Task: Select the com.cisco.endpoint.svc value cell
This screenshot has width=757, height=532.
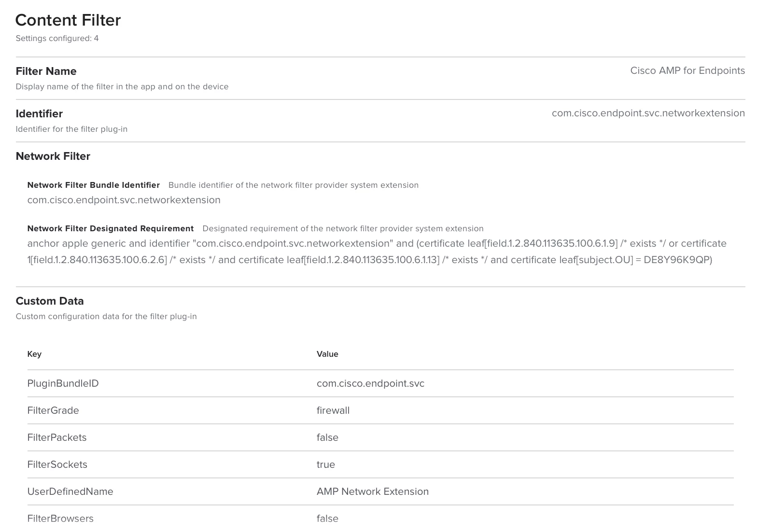Action: (371, 383)
